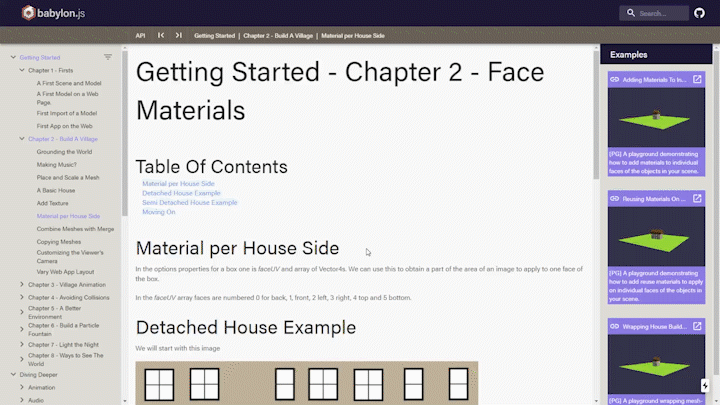Image resolution: width=720 pixels, height=405 pixels.
Task: Expand Chapter 4 - Avoiding Collisions
Action: click(22, 298)
